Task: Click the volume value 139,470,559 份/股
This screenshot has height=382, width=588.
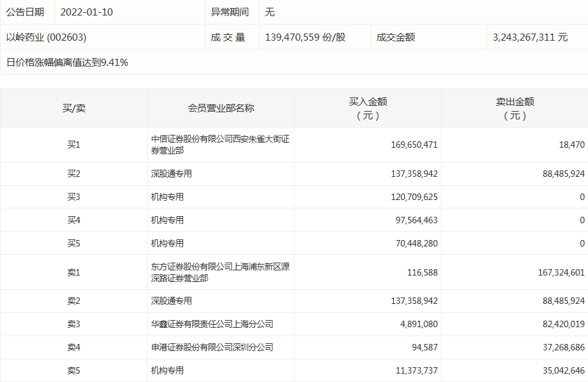Action: 306,37
